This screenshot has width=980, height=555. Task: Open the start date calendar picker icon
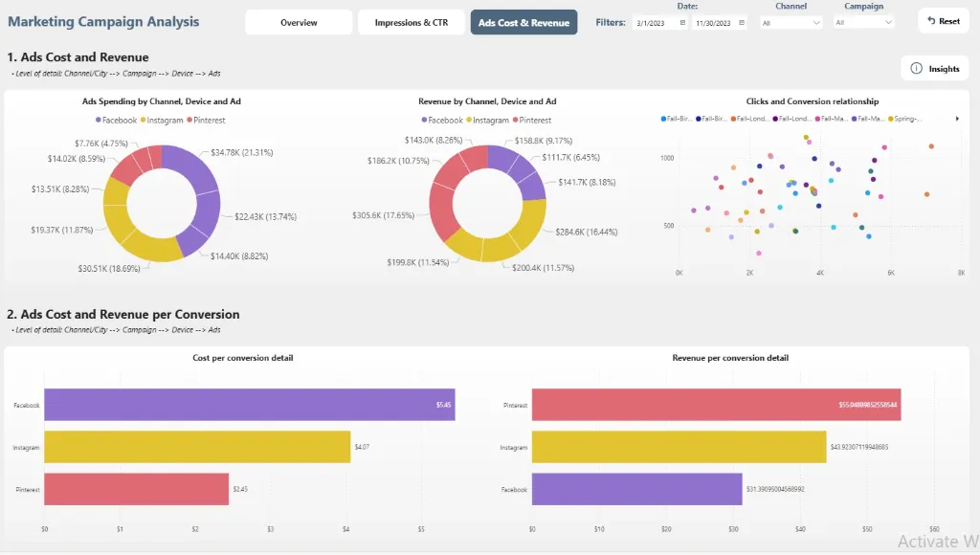point(682,22)
